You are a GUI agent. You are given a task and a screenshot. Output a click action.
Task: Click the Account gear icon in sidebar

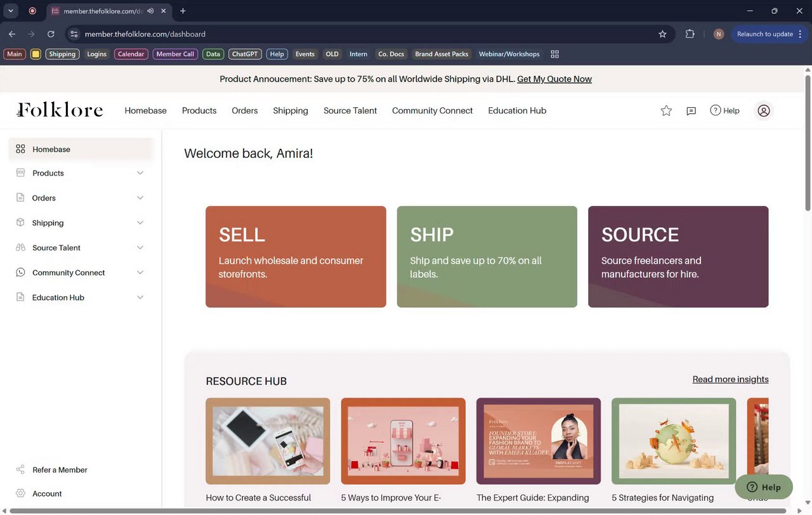tap(20, 493)
